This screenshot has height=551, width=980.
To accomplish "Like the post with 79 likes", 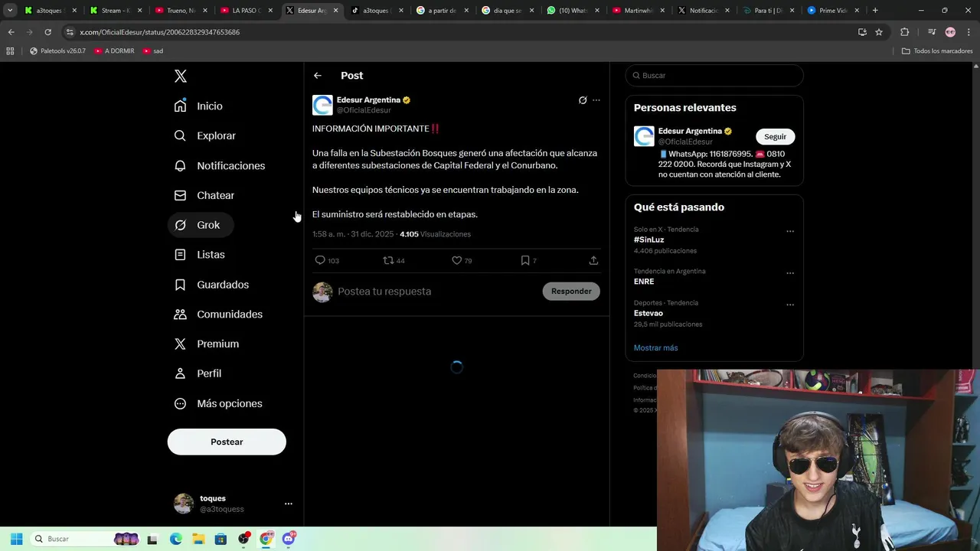I will pyautogui.click(x=462, y=260).
